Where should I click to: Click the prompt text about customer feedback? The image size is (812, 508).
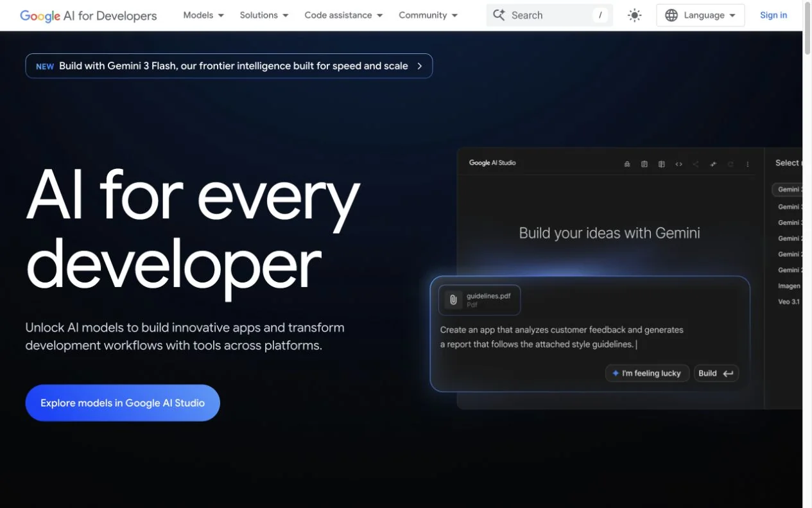coord(562,337)
